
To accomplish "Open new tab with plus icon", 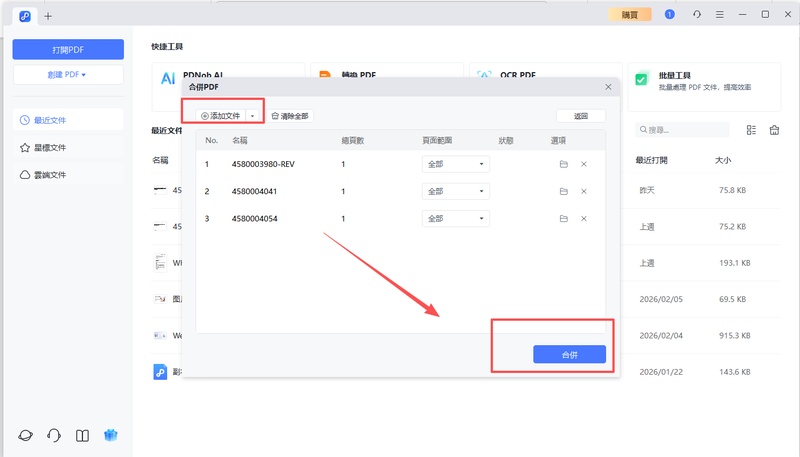I will [48, 16].
